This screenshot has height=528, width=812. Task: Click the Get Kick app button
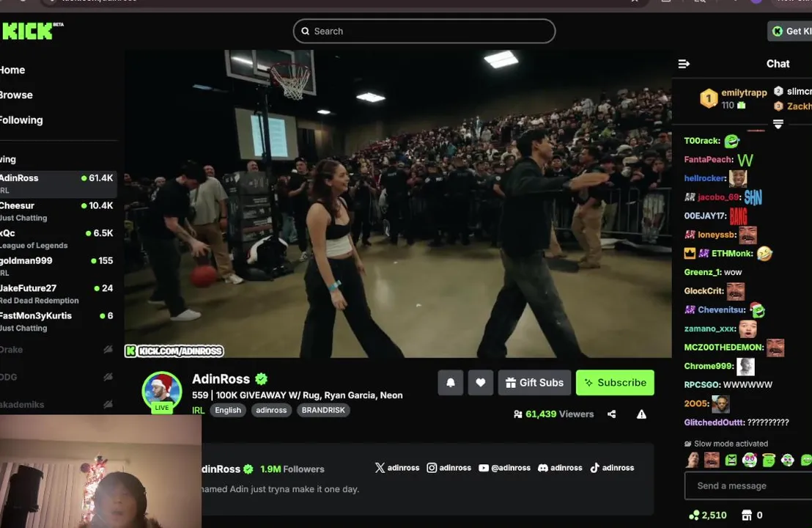click(x=790, y=31)
